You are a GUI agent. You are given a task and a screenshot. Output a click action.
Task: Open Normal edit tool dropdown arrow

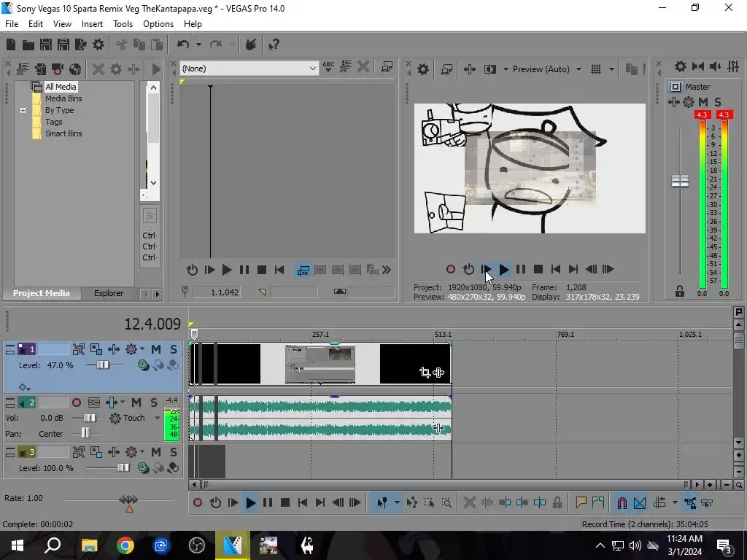coord(396,503)
